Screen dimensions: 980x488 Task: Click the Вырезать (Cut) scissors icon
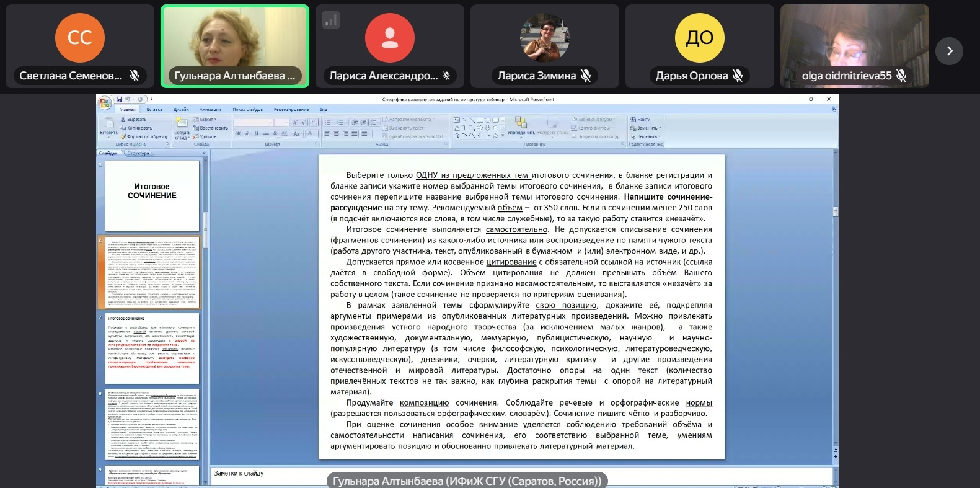click(x=123, y=120)
